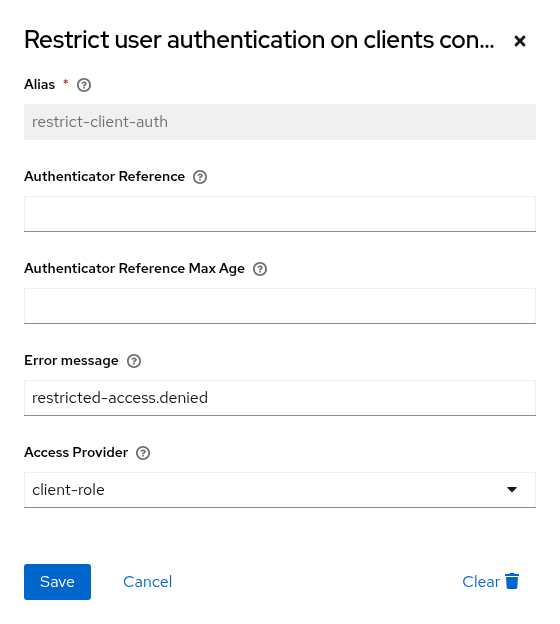Click the trash icon next to Clear
The image size is (560, 624).
(512, 581)
